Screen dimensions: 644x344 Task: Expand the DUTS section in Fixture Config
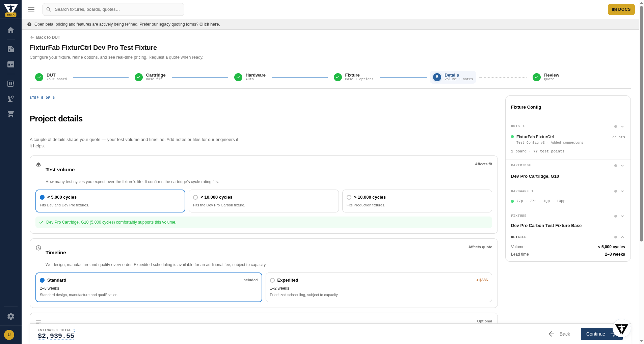coord(622,126)
